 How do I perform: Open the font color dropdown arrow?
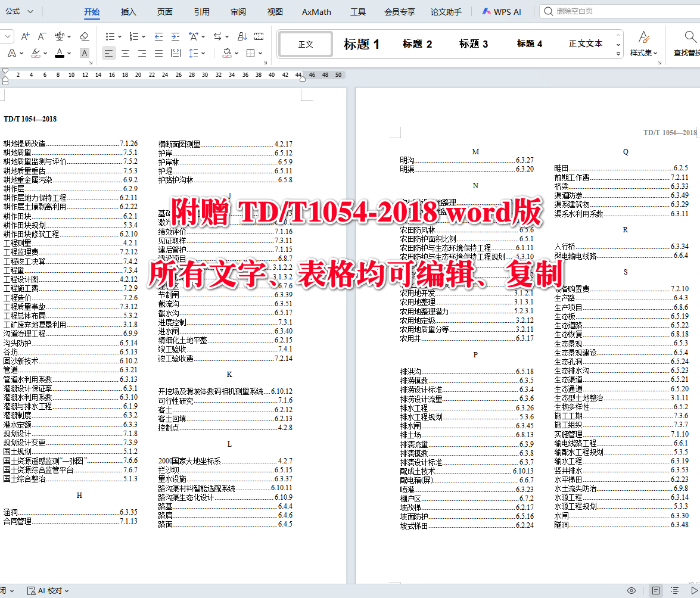click(69, 53)
